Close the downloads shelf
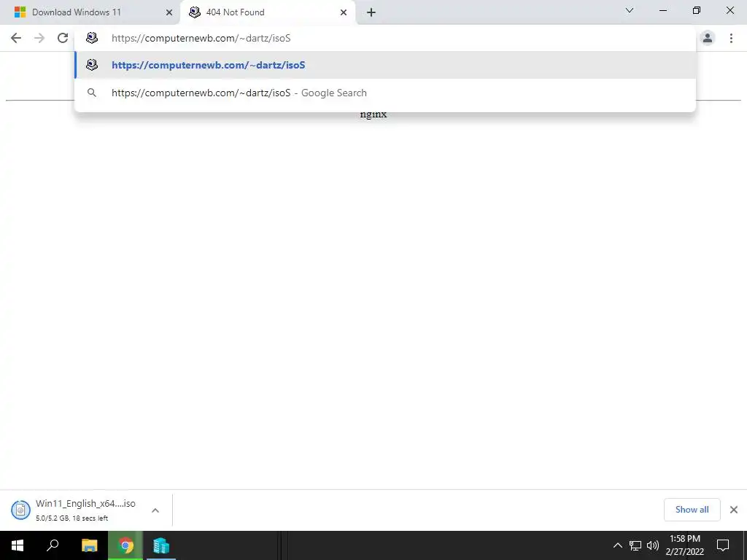Viewport: 747px width, 560px height. [734, 510]
